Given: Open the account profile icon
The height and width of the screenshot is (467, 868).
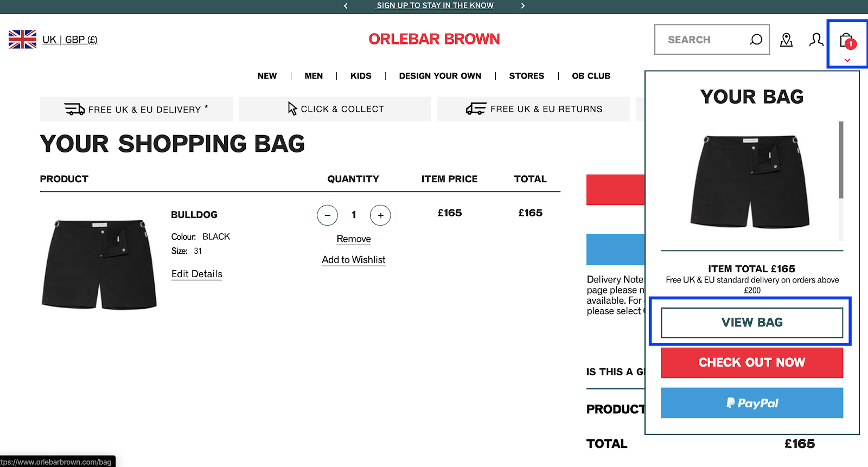Looking at the screenshot, I should point(816,40).
